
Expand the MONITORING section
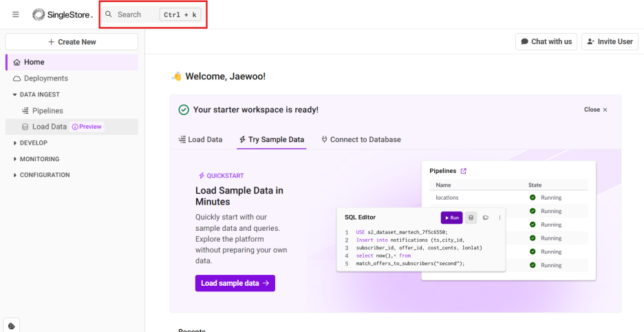36,159
